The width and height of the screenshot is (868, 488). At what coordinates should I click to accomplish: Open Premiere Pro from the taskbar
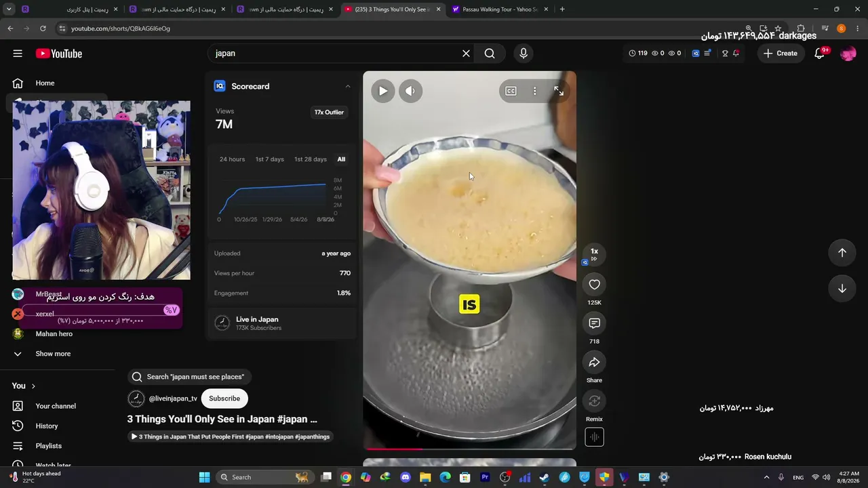[485, 477]
